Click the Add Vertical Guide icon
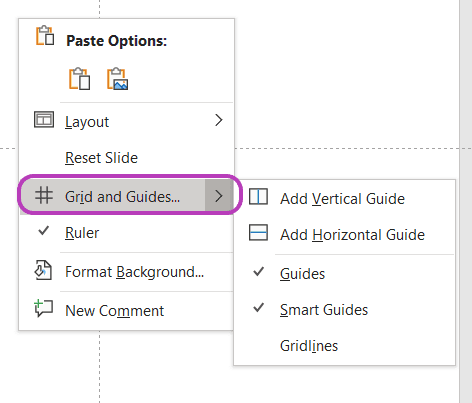Viewport: 472px width, 403px height. tap(258, 196)
